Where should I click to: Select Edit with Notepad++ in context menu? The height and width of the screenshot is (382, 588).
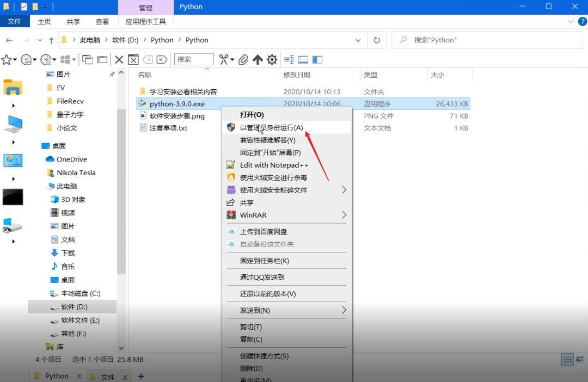click(274, 165)
